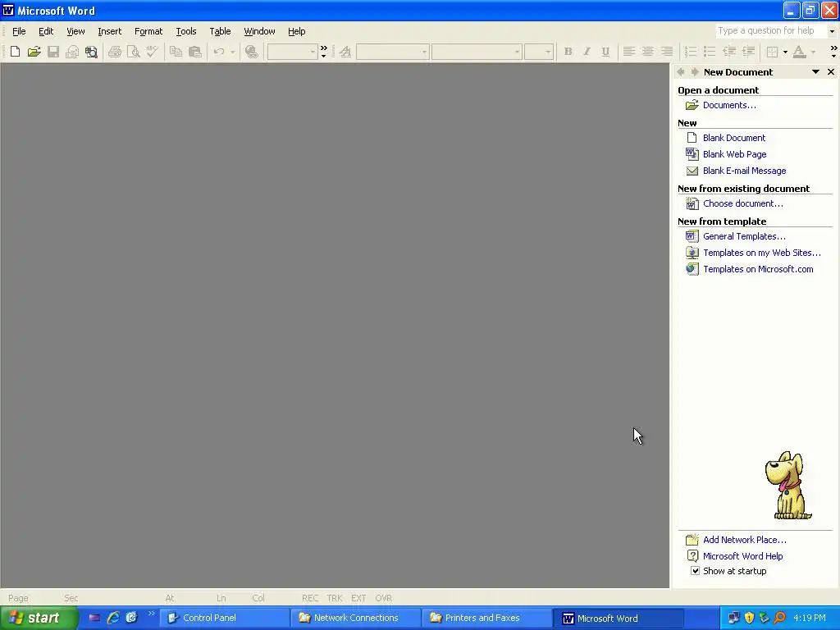The height and width of the screenshot is (630, 840).
Task: Click the Undo arrow icon
Action: coord(218,52)
